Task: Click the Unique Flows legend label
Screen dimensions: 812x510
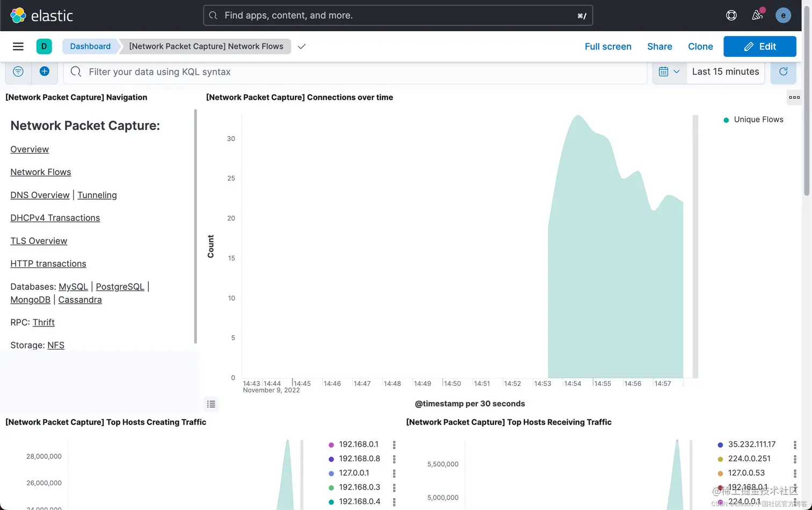Action: click(758, 120)
